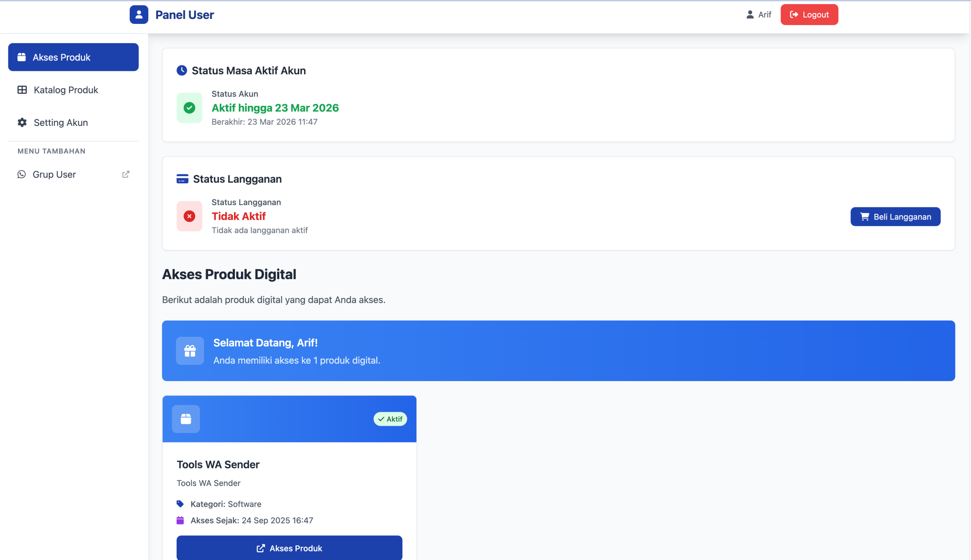
Task: Click the purple calendar icon by Akses Sejak
Action: click(180, 521)
